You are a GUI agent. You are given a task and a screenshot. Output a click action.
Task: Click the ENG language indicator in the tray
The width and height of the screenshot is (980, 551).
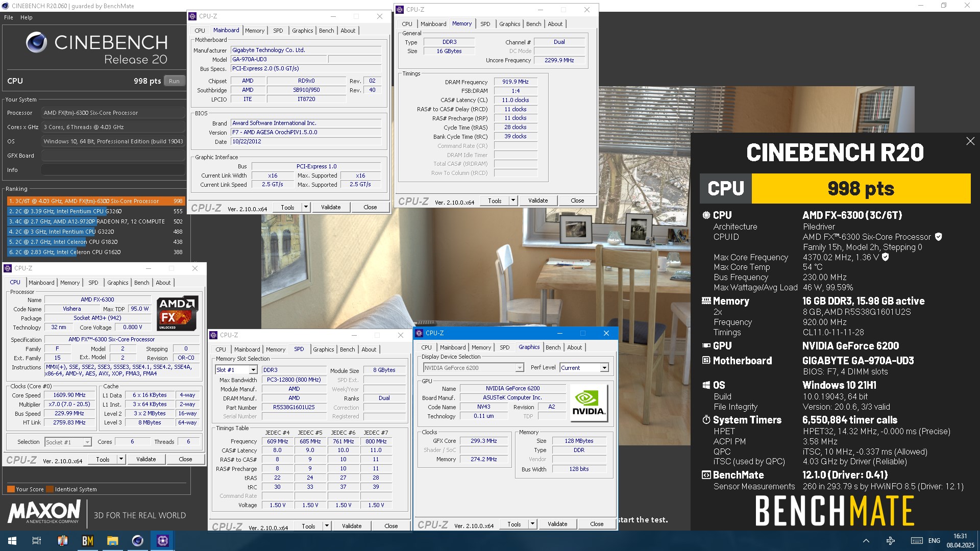click(x=934, y=541)
